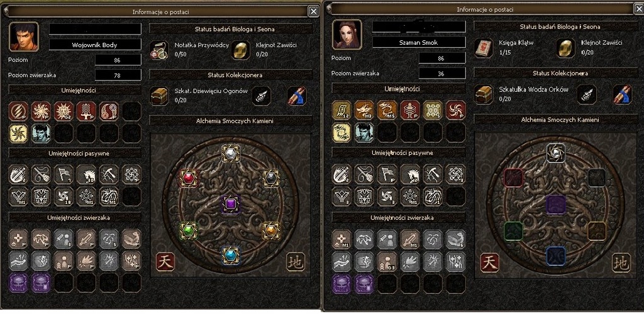Click Szkatułka Wodza Orków chest icon
The height and width of the screenshot is (314, 644).
pyautogui.click(x=484, y=94)
